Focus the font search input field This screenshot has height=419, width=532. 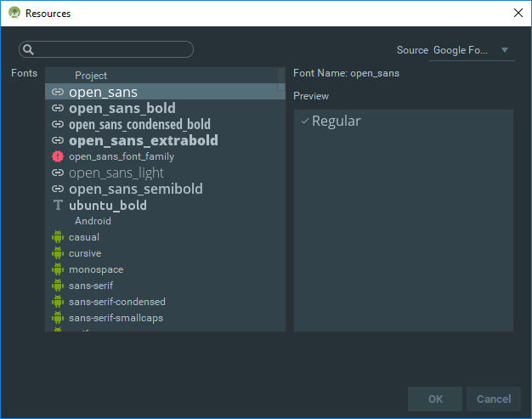click(x=106, y=49)
